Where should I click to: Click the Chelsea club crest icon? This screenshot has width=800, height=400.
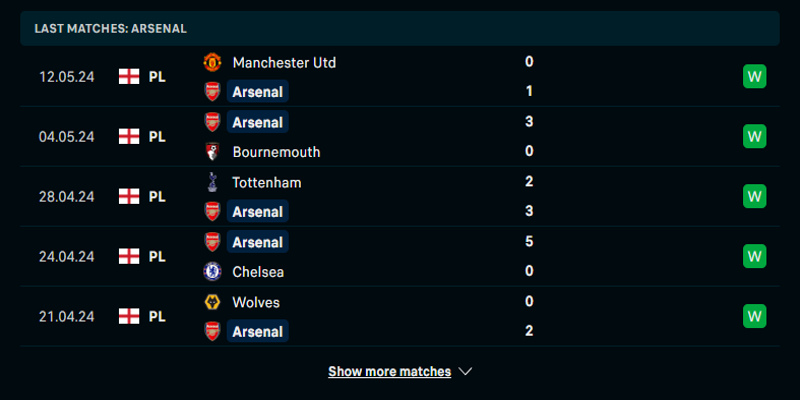[211, 271]
